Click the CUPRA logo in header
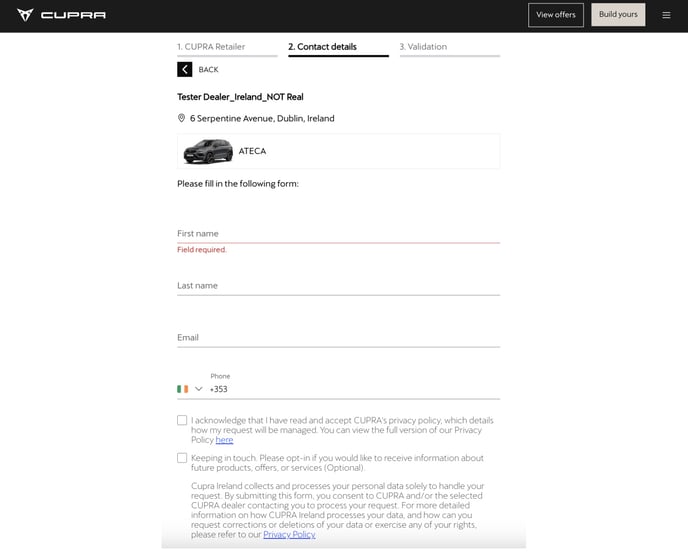This screenshot has height=552, width=688. pyautogui.click(x=61, y=15)
